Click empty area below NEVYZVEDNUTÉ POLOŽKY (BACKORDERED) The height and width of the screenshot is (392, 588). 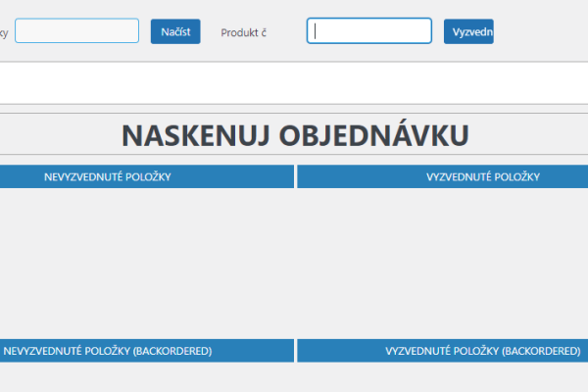(x=147, y=377)
